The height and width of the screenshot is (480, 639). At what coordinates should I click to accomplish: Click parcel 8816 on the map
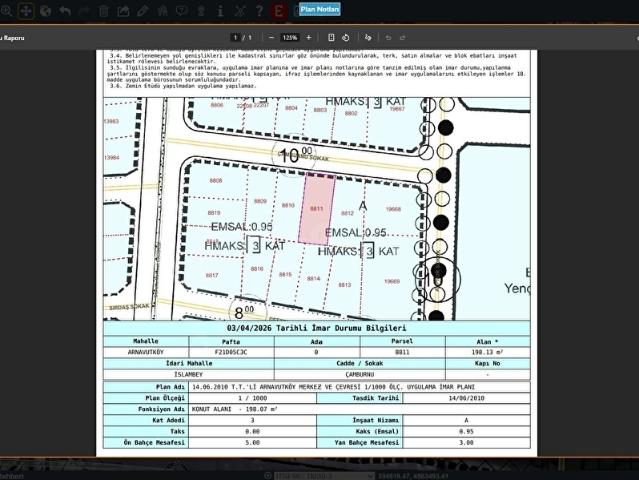pos(257,269)
